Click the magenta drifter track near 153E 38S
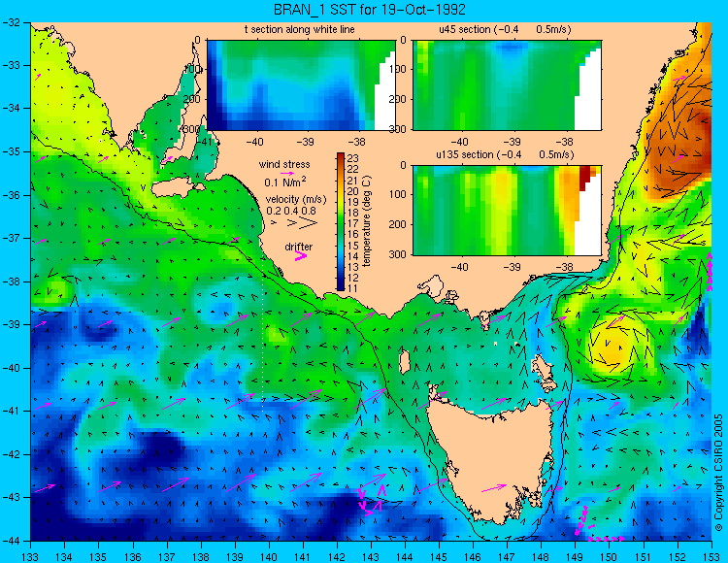728x563 pixels. [710, 272]
